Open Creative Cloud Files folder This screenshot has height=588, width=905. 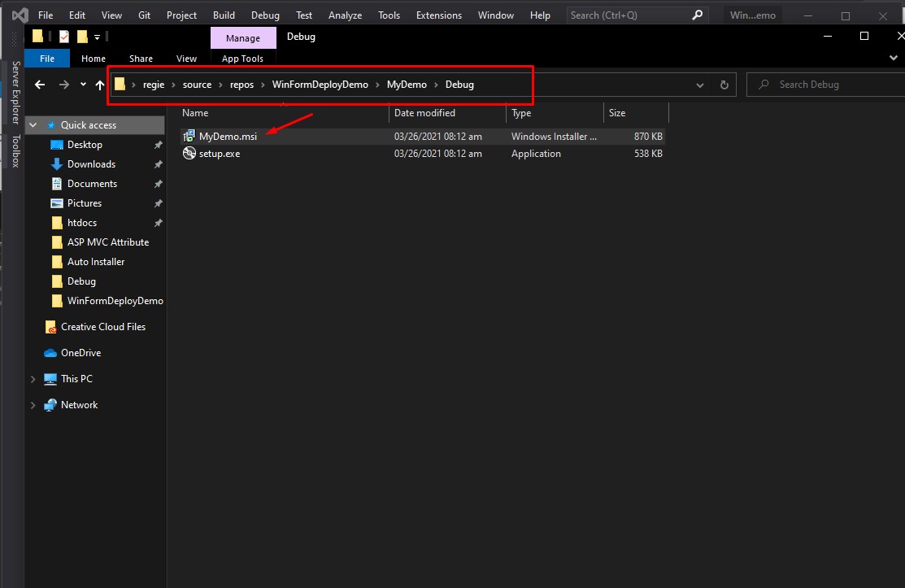(102, 327)
